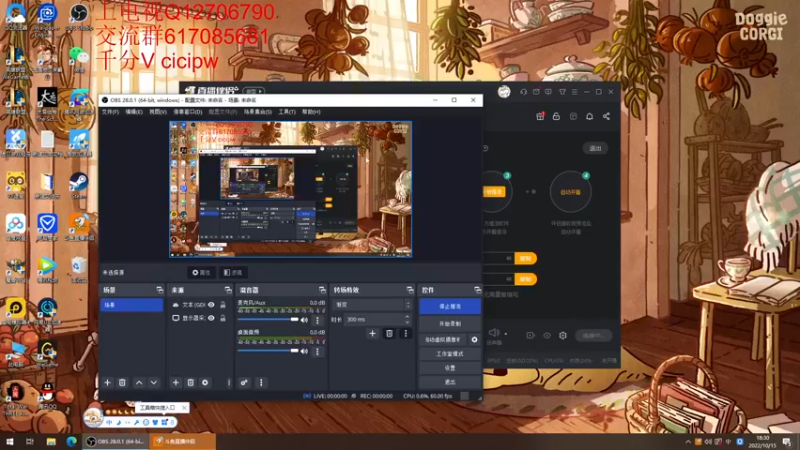Pop out the Controls dock panel

pos(477,290)
